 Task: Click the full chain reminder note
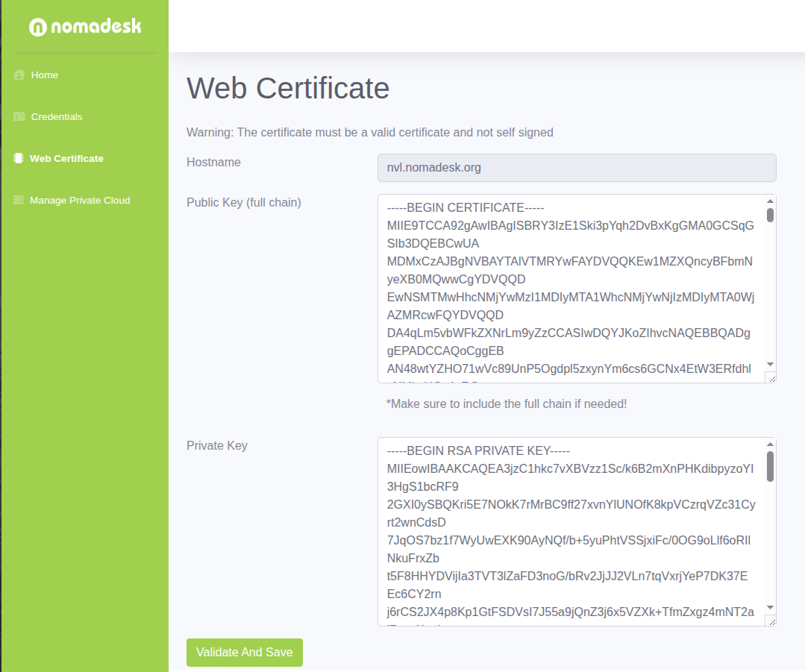(x=507, y=404)
